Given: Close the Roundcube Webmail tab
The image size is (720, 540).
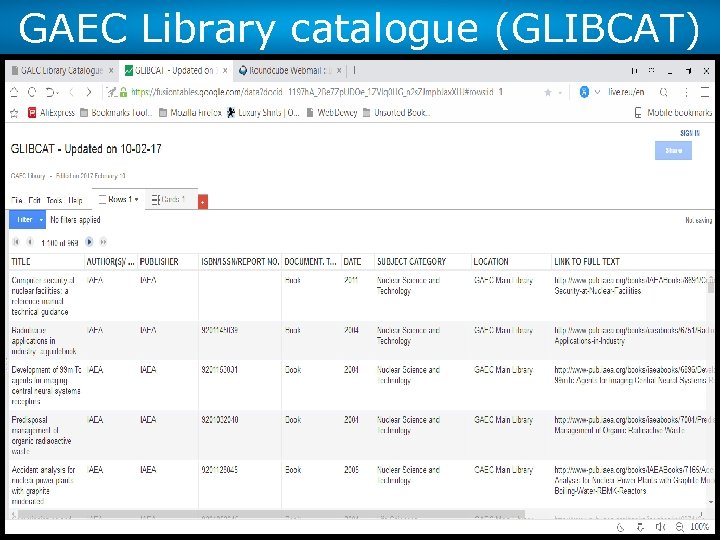Looking at the screenshot, I should click(x=339, y=71).
